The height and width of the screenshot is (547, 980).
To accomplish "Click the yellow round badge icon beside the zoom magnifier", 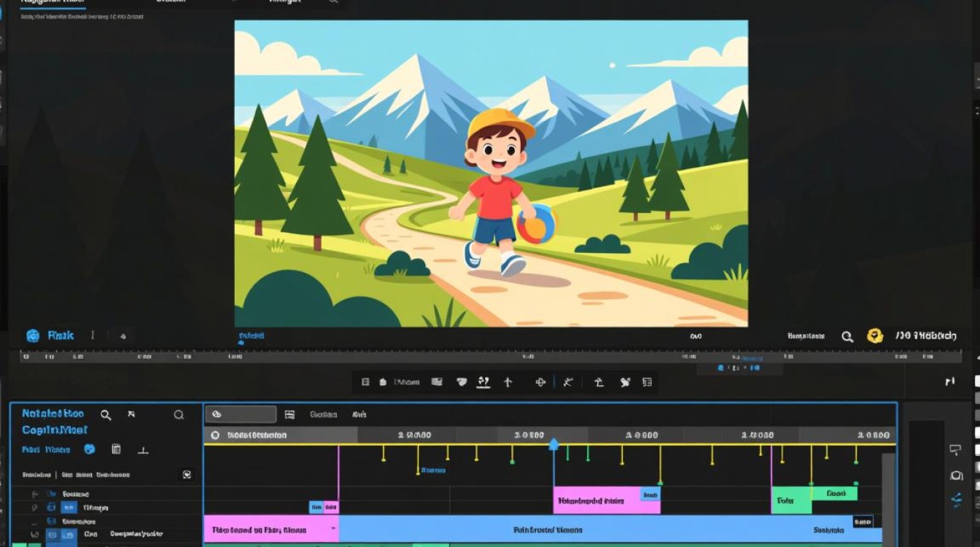I will (874, 336).
